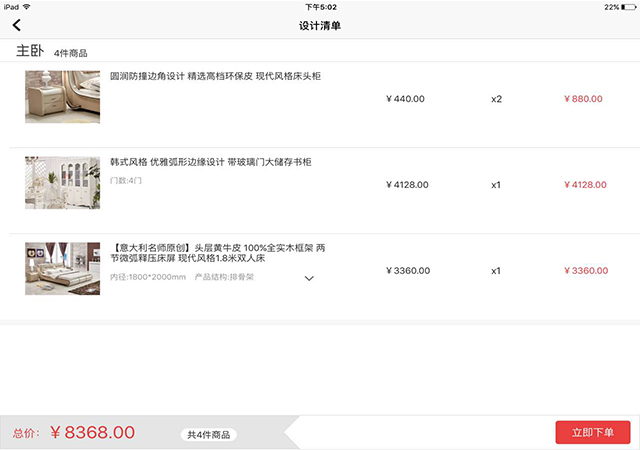Tap the ¥880.00 nightstand subtotal
The height and width of the screenshot is (450, 640).
click(x=583, y=99)
